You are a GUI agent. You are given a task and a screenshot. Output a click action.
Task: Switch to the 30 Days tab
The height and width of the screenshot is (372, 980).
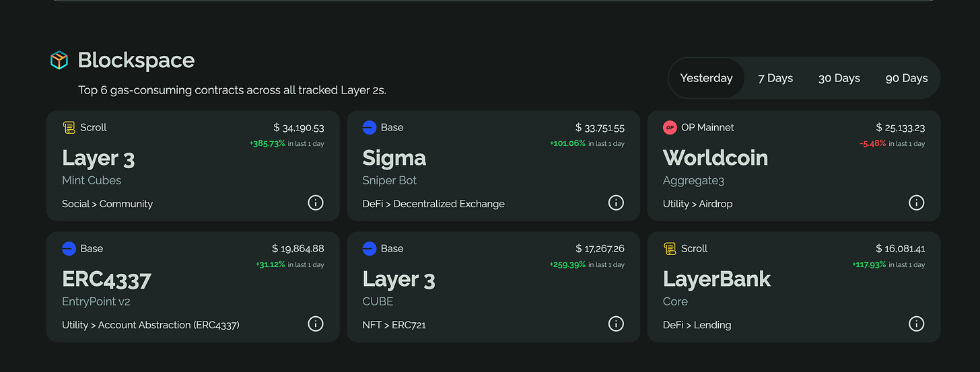pyautogui.click(x=839, y=78)
